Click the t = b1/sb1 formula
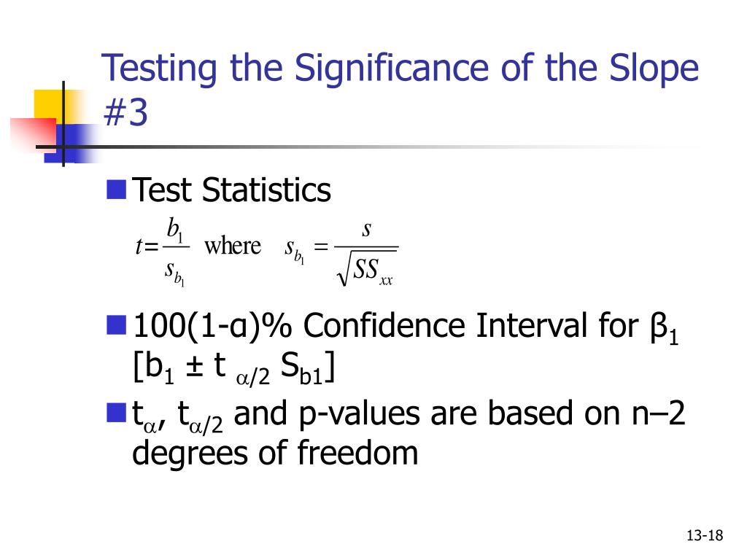The width and height of the screenshot is (747, 560). pos(163,252)
